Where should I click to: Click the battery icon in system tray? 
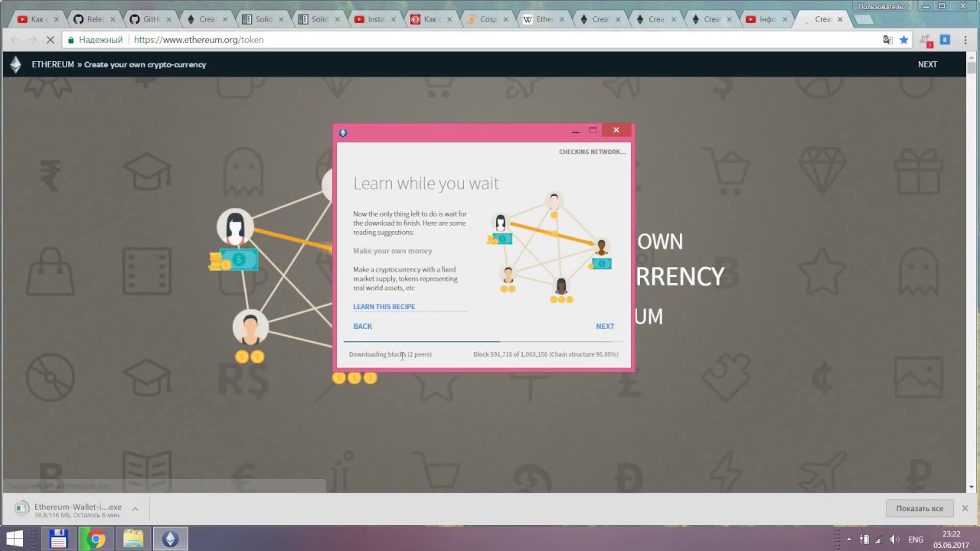[x=864, y=540]
